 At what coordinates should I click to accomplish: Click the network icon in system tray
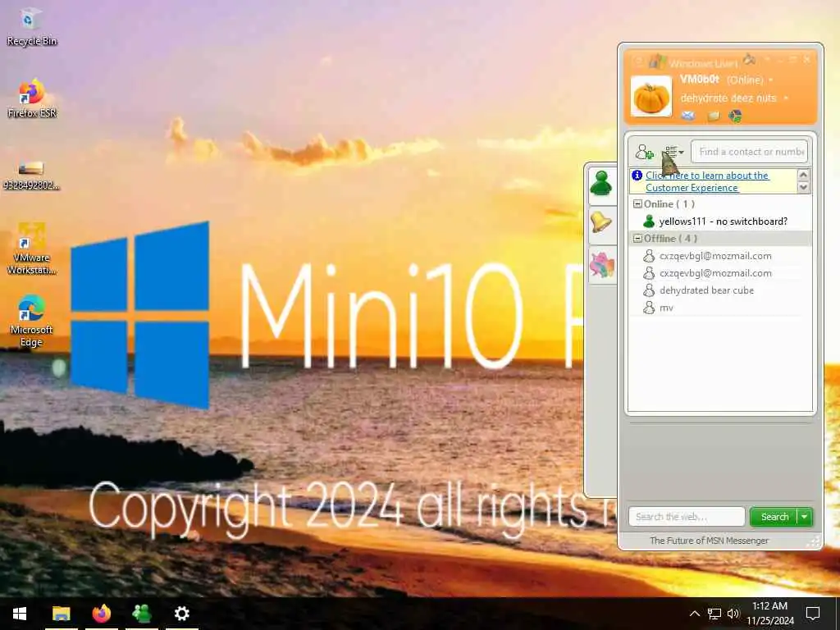click(714, 614)
